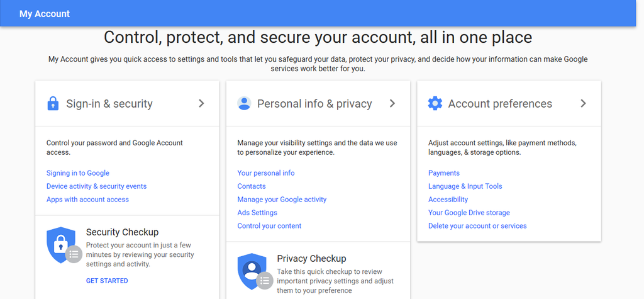The image size is (644, 299).
Task: Open the Signing in to Google link
Action: pyautogui.click(x=78, y=173)
